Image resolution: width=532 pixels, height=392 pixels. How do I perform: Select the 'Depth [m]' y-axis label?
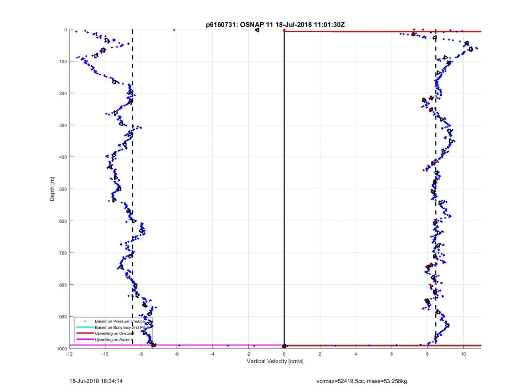click(52, 189)
